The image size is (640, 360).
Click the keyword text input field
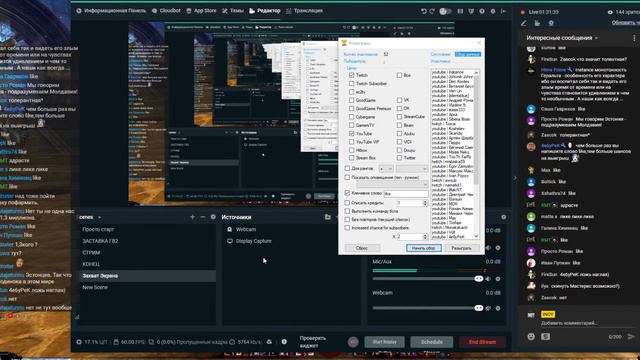(x=406, y=194)
